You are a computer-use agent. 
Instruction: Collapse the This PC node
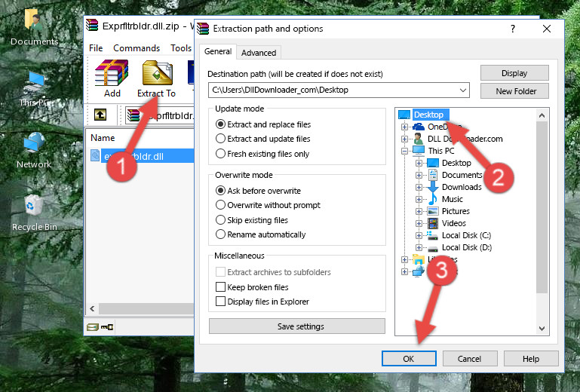(405, 151)
